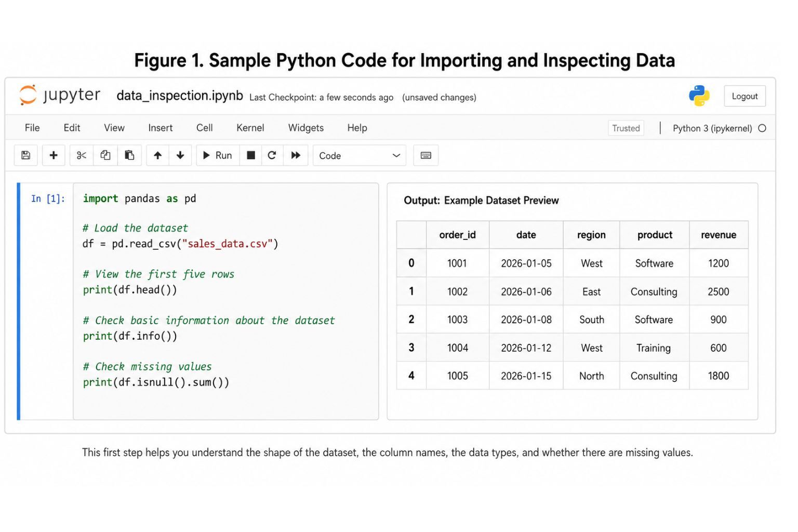This screenshot has height=532, width=798.
Task: Insert a cell below with plus icon
Action: tap(54, 155)
